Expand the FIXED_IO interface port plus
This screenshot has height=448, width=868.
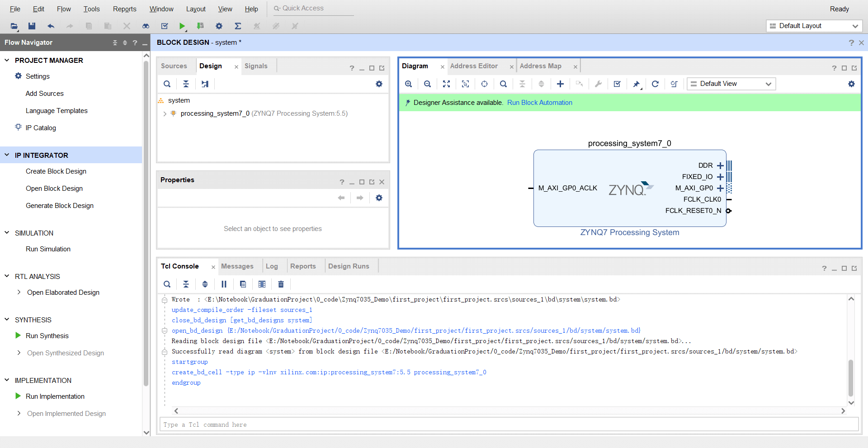point(720,177)
